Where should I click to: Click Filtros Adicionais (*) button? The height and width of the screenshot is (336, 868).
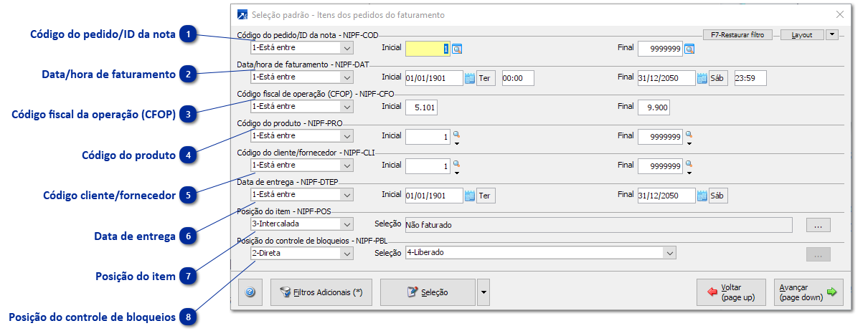321,292
